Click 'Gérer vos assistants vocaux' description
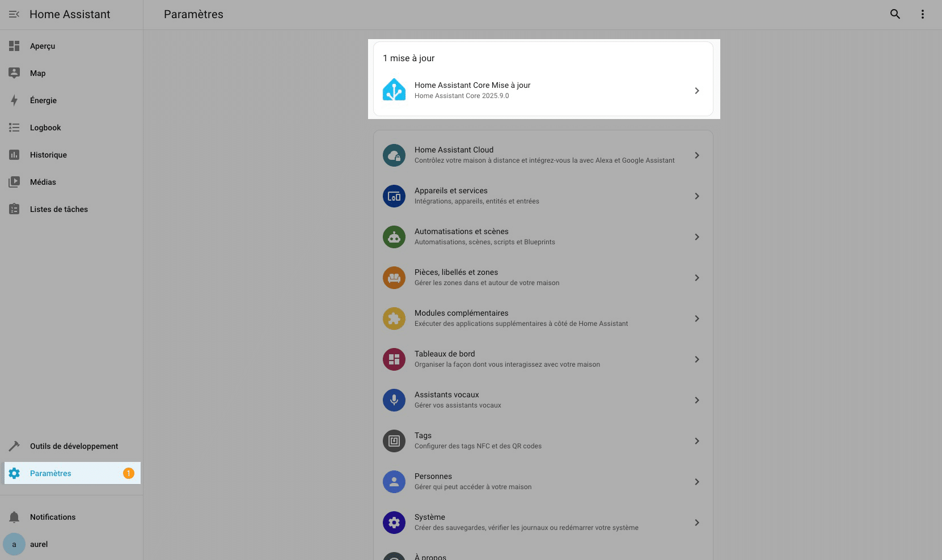942x560 pixels. point(458,405)
